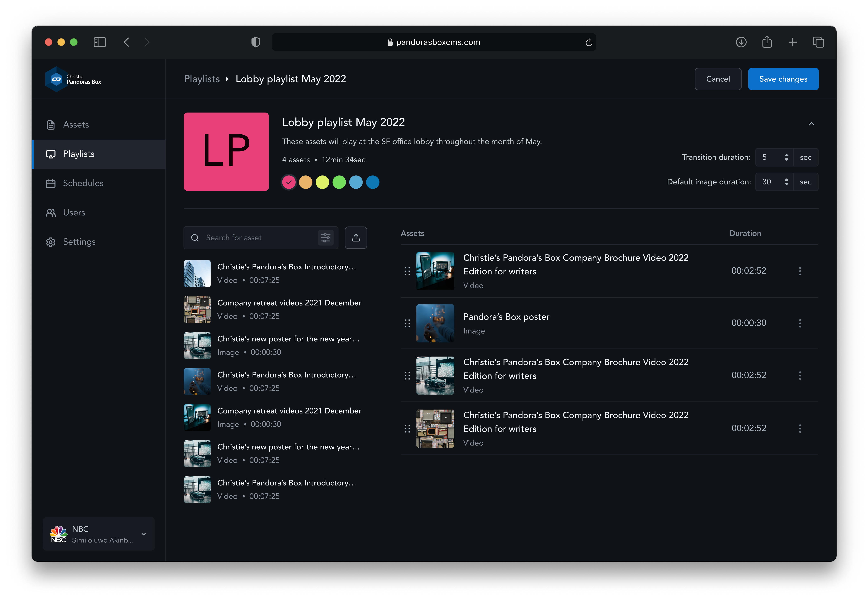Click drag handle of Pandora's Box poster row
The height and width of the screenshot is (599, 868).
407,323
